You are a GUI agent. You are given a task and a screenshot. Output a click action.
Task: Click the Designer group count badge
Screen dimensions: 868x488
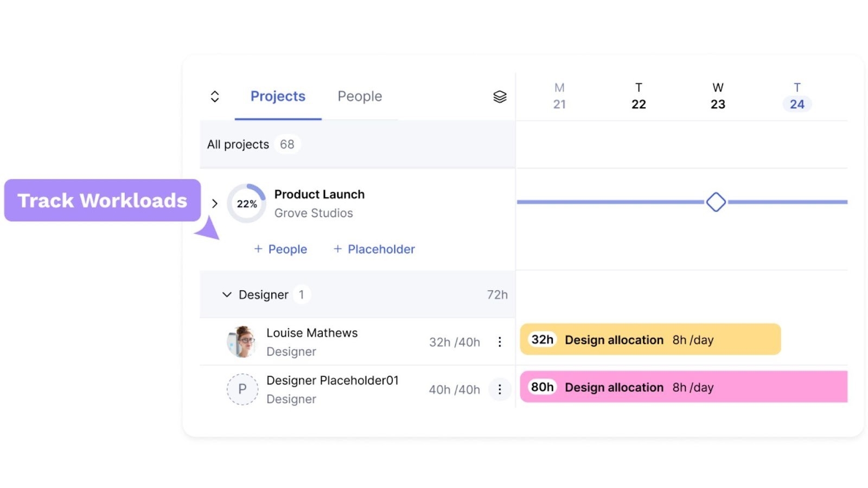pyautogui.click(x=302, y=294)
